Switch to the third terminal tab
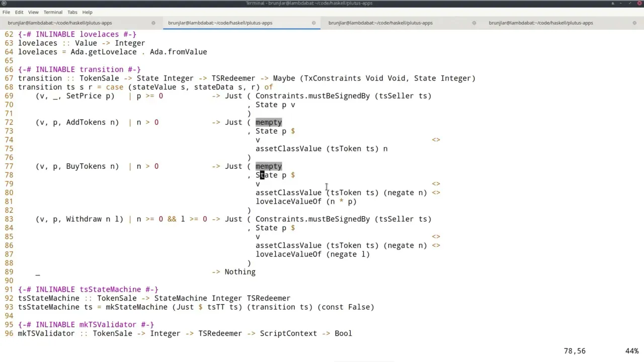Viewport: 644px width, 362px height. tap(380, 23)
